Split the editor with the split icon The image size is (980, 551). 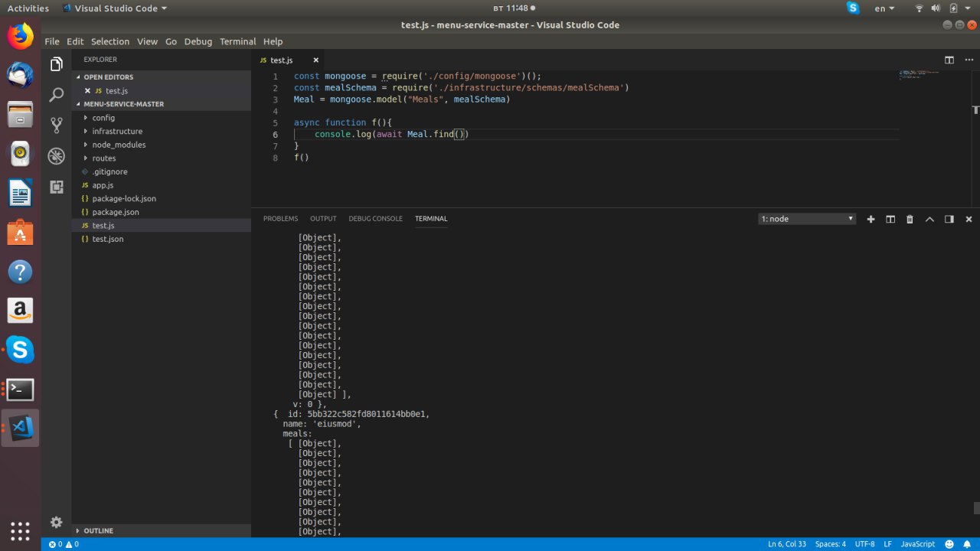point(949,60)
